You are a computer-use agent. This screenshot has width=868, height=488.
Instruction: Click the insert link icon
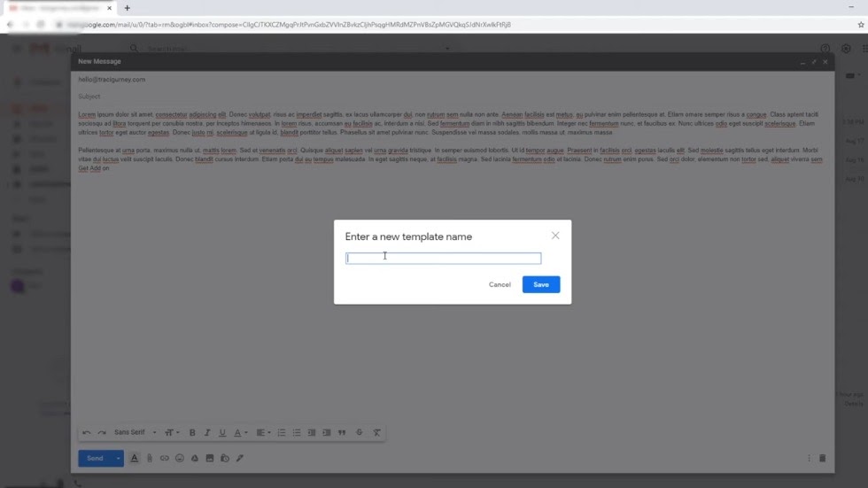(x=165, y=458)
